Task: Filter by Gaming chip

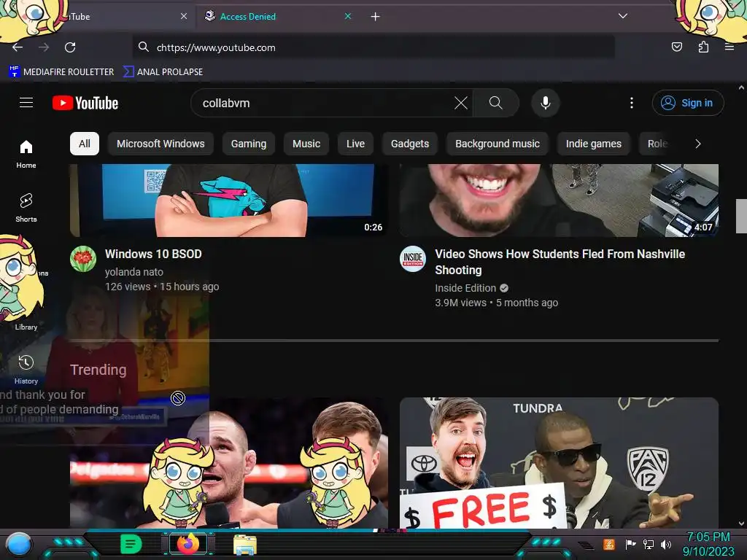Action: tap(249, 144)
